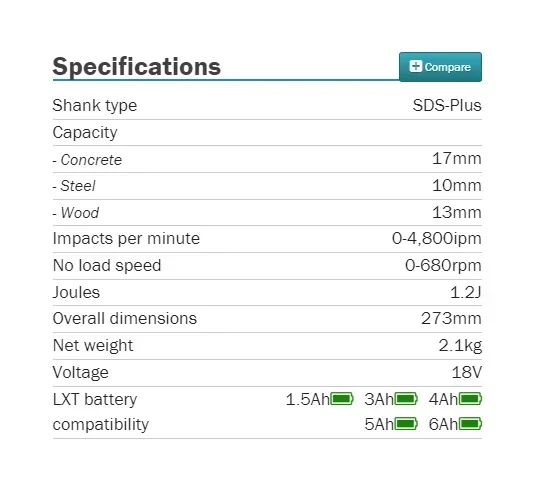Click the 5Ah battery icon
The image size is (534, 492).
point(406,424)
